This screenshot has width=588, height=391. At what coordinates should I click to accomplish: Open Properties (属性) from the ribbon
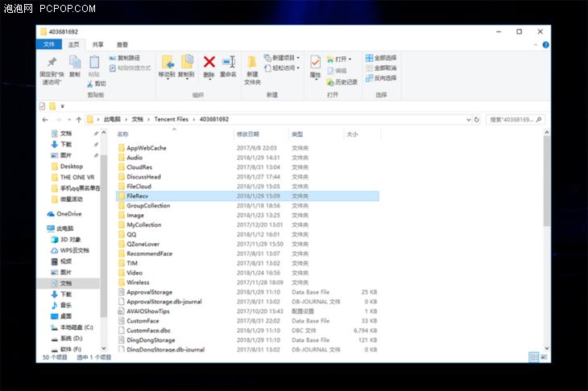coord(315,64)
